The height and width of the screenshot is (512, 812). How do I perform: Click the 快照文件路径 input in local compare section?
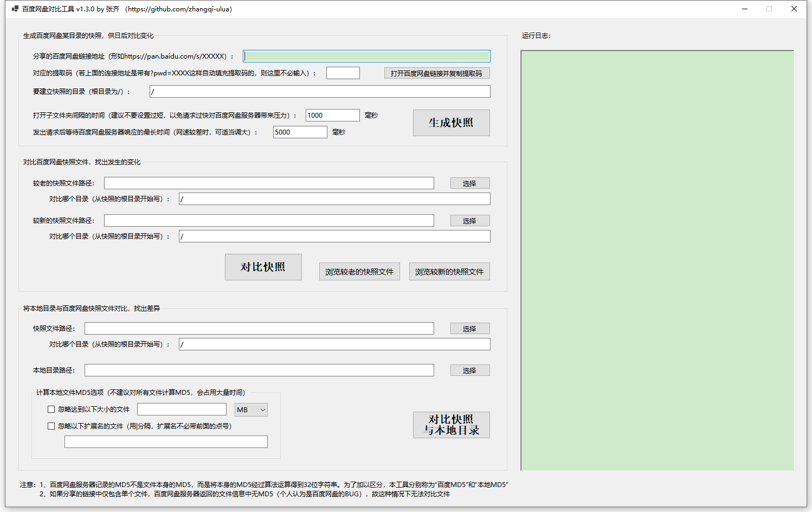[x=259, y=328]
